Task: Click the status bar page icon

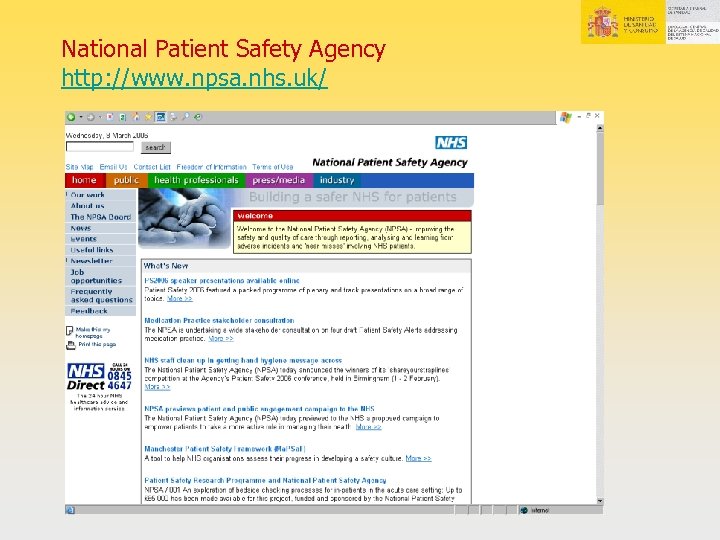Action: pyautogui.click(x=70, y=510)
